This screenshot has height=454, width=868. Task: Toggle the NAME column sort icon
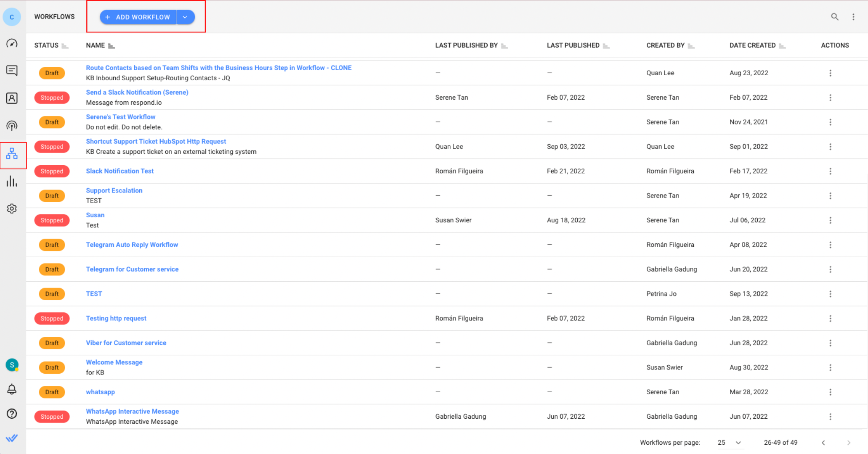point(111,46)
